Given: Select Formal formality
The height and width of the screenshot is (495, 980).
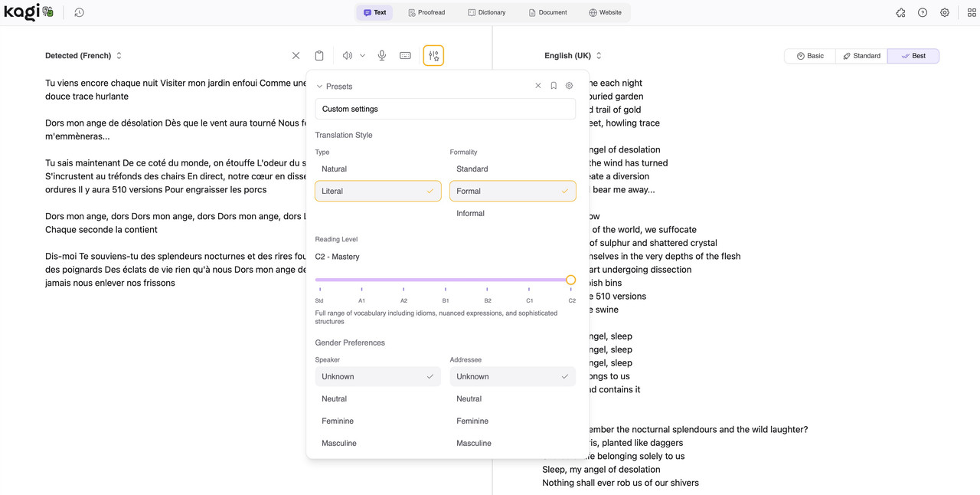Looking at the screenshot, I should (513, 191).
